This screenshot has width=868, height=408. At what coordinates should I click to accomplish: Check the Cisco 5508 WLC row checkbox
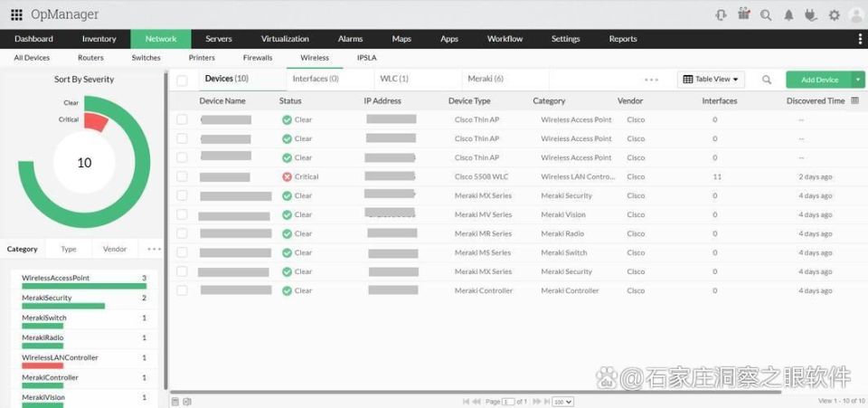[x=182, y=176]
